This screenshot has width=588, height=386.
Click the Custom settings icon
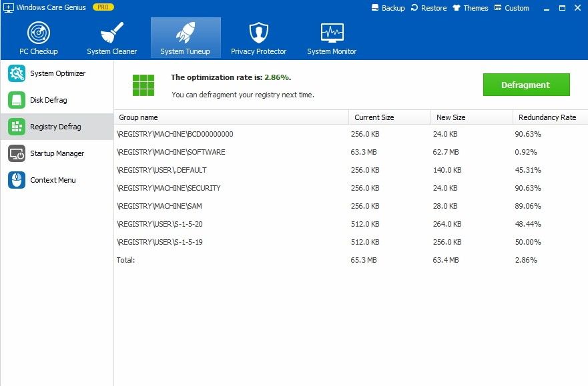tap(498, 7)
